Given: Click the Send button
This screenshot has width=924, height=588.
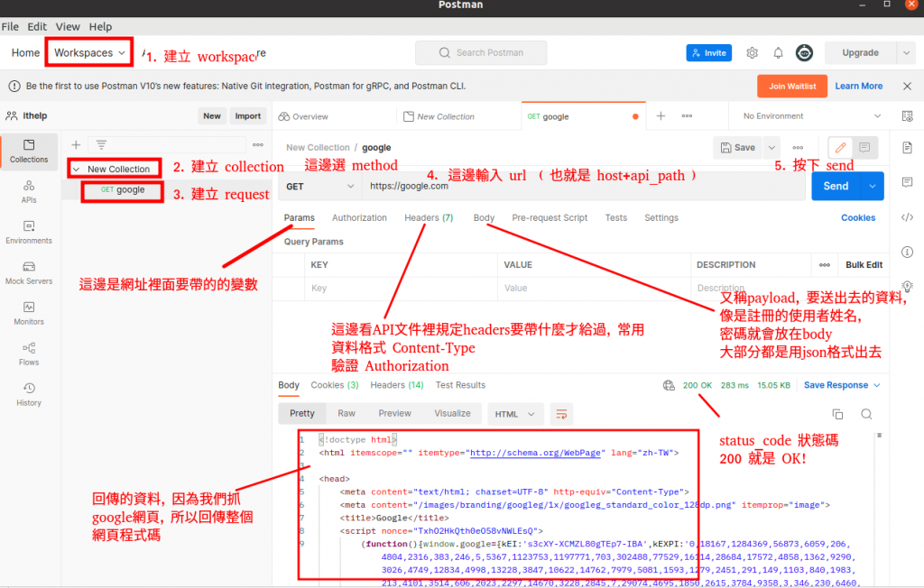Looking at the screenshot, I should click(836, 186).
